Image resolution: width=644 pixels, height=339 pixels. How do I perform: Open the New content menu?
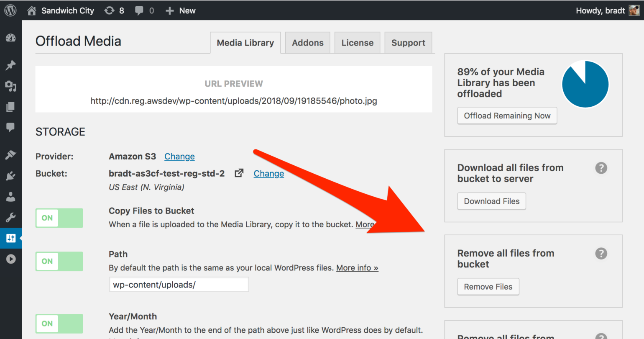point(181,10)
